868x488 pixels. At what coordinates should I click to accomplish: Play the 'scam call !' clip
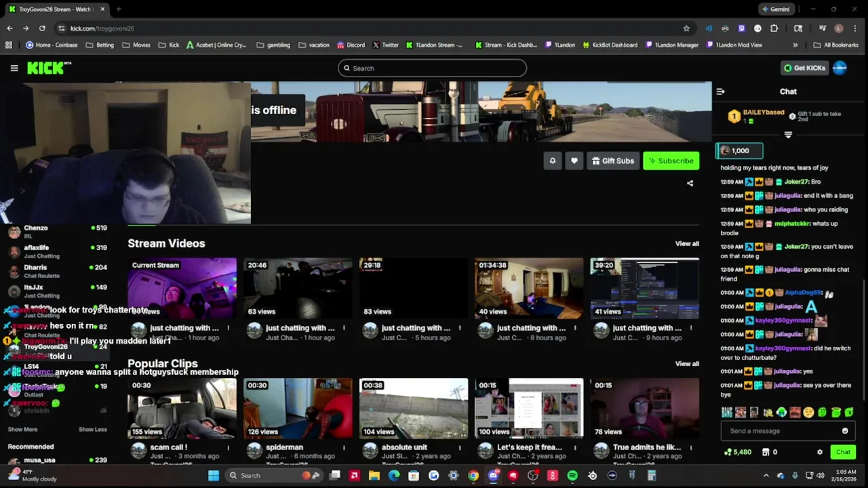(182, 408)
